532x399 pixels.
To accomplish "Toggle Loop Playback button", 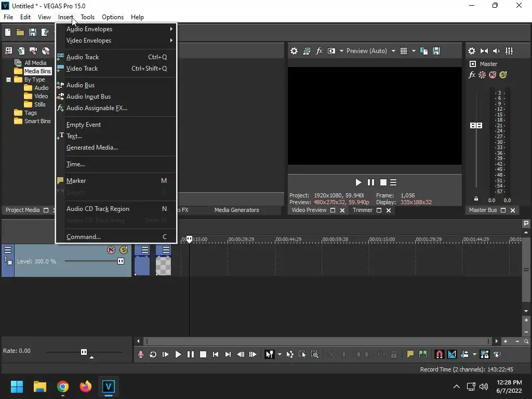I will (x=153, y=354).
